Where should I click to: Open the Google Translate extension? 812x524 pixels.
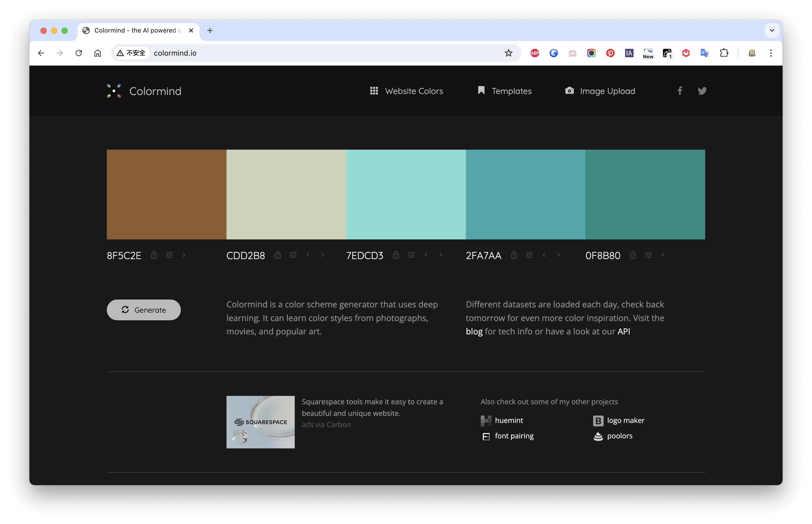704,53
